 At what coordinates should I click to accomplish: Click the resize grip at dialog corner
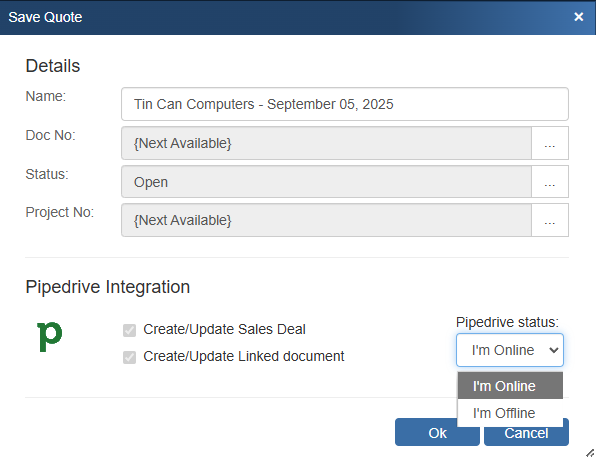coord(590,452)
